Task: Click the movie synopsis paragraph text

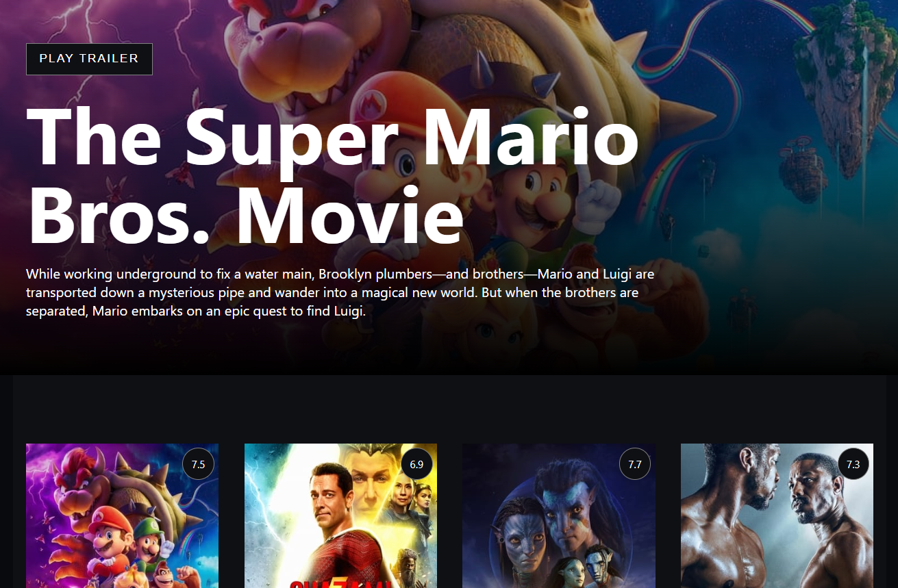Action: [x=340, y=292]
